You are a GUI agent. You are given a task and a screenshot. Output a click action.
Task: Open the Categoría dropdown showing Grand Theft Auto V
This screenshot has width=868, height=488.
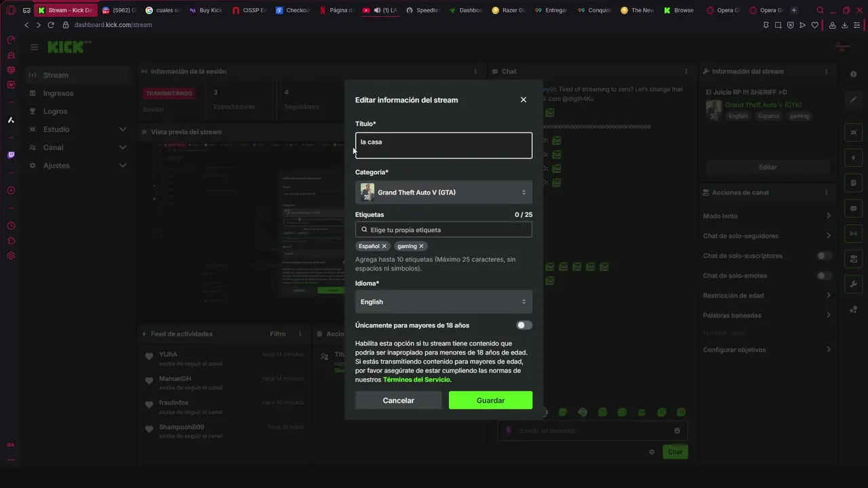[443, 192]
